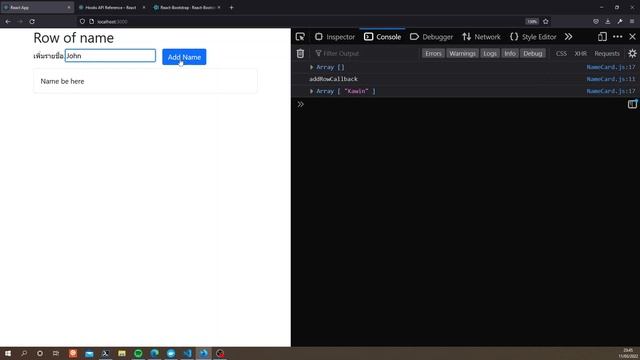
Task: Click the console command input prompt
Action: [x=461, y=104]
